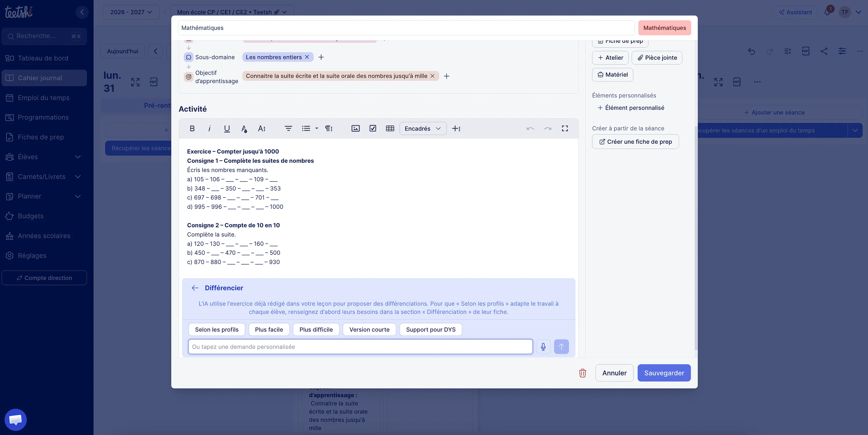Apply underline formatting in editor toolbar
This screenshot has width=868, height=435.
click(227, 128)
